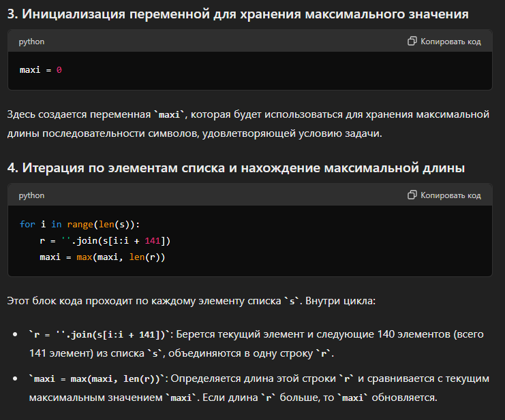Click paragraph 'Этот блок кода проходит'
The image size is (505, 420).
pyautogui.click(x=192, y=301)
